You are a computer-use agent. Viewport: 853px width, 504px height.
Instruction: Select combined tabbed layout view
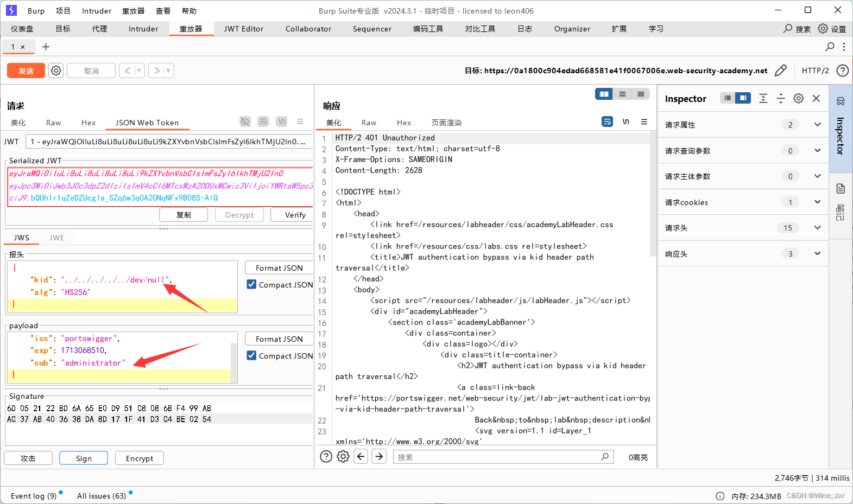click(641, 94)
